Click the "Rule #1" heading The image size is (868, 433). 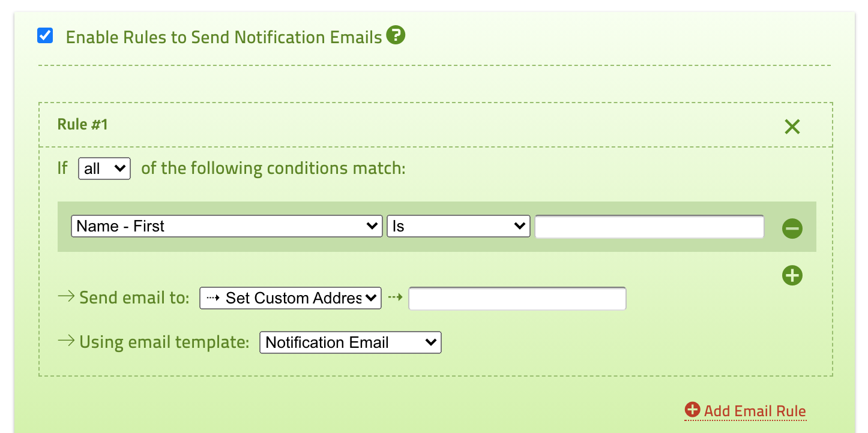tap(83, 124)
